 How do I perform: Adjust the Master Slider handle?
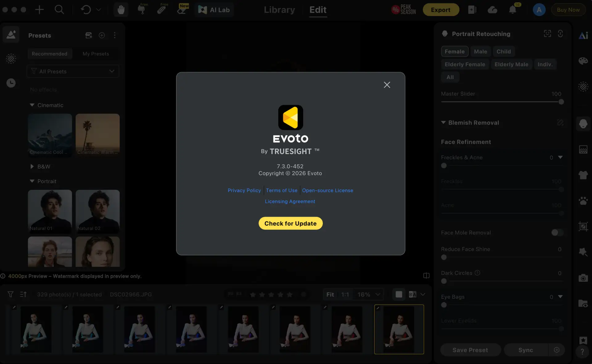[x=561, y=102]
